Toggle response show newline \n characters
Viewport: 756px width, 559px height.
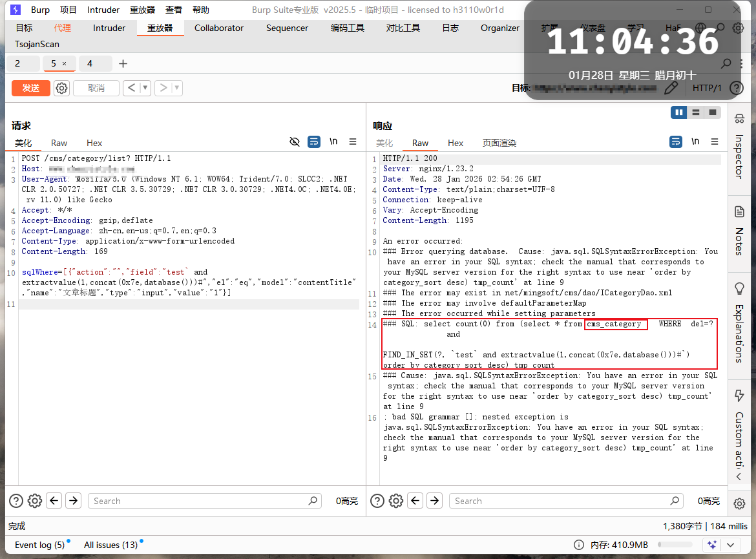(695, 142)
